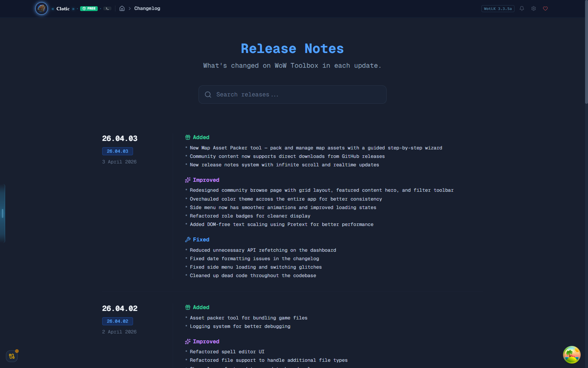588x368 pixels.
Task: Click the tropical island globe icon at bottom right
Action: click(x=572, y=354)
